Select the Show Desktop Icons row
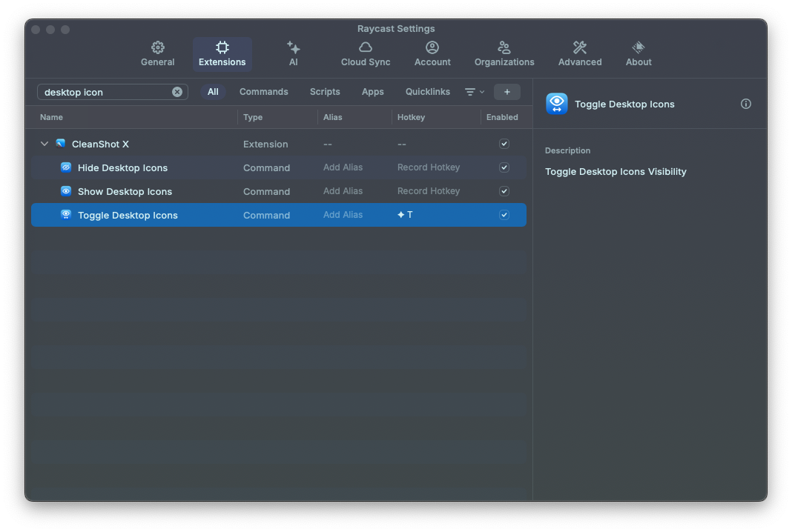Viewport: 792px width, 532px height. (279, 191)
